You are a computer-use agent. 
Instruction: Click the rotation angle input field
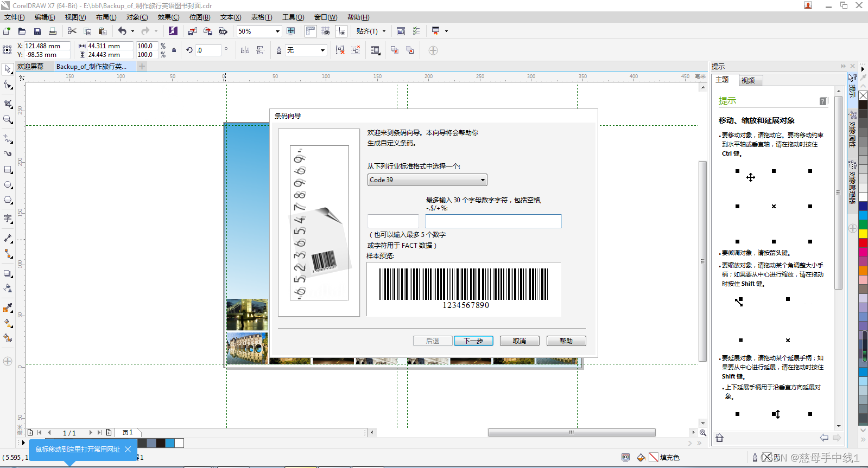tap(208, 50)
